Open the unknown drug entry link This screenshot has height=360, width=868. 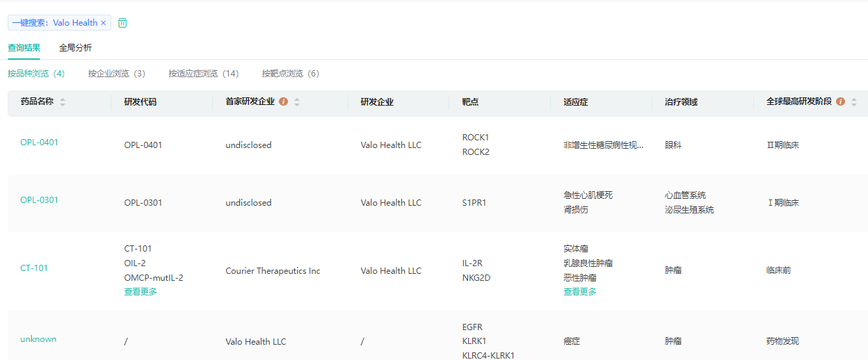(x=38, y=339)
